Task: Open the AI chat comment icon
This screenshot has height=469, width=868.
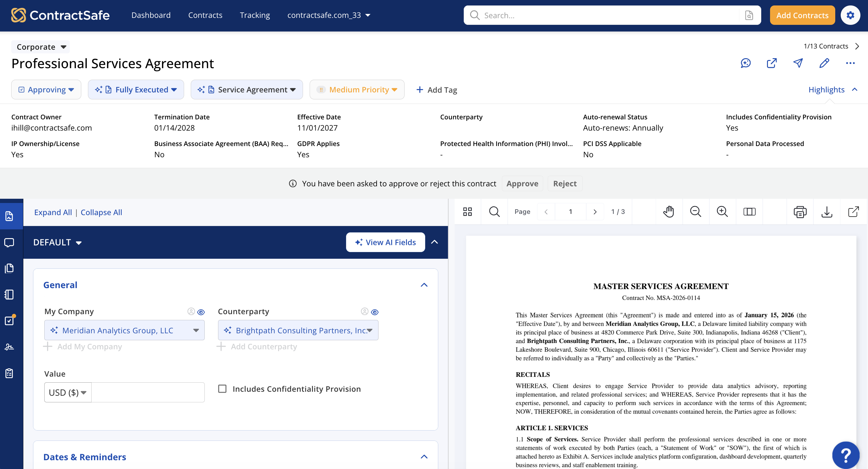Action: point(745,63)
